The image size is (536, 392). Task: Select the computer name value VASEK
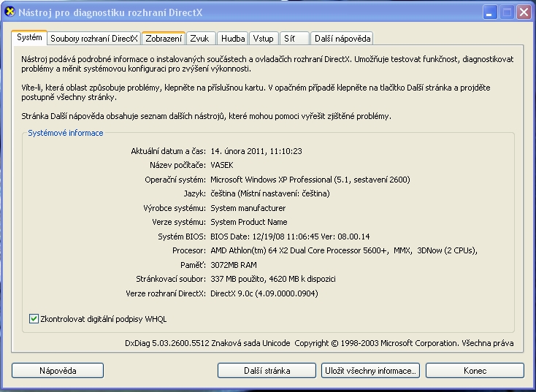click(x=222, y=166)
